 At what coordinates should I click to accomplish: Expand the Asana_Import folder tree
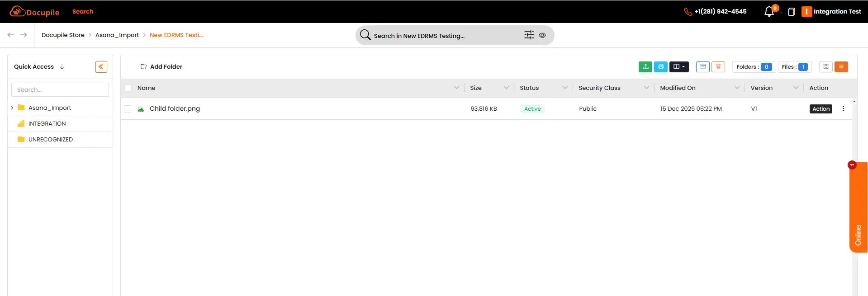click(x=12, y=108)
